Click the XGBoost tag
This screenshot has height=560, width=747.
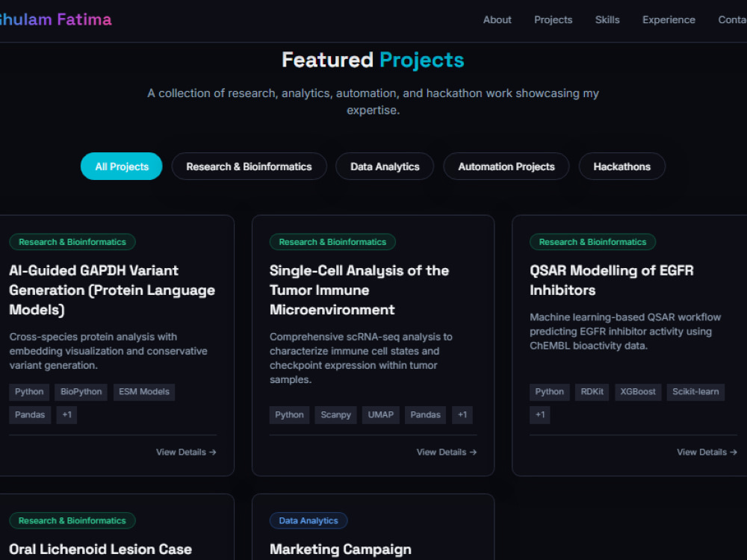[x=638, y=392]
